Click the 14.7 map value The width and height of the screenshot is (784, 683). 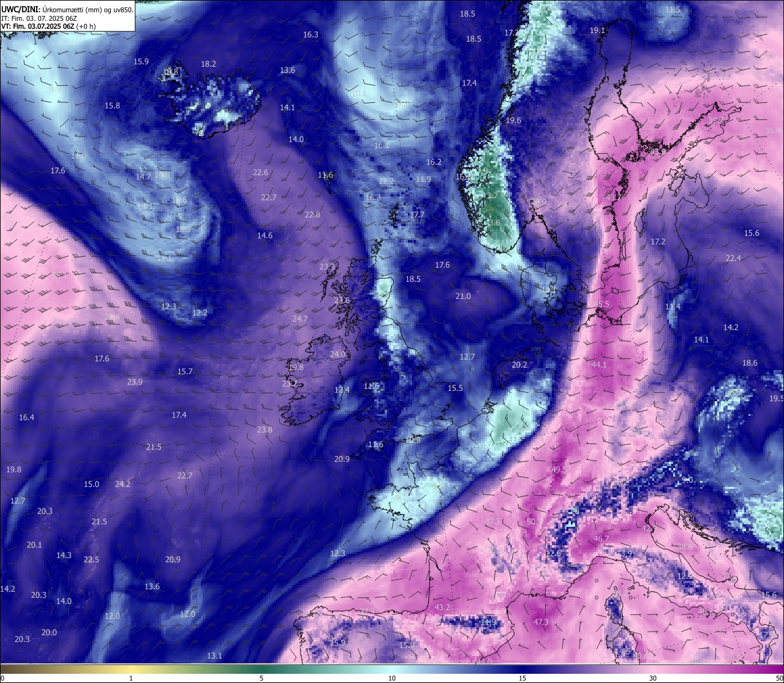pyautogui.click(x=143, y=176)
